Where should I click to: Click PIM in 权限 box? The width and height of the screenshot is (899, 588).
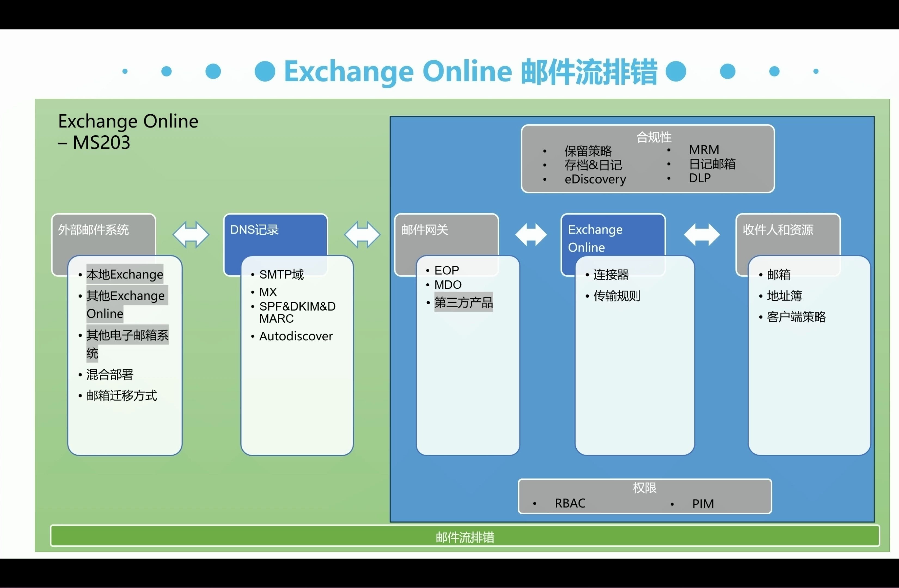coord(703,504)
